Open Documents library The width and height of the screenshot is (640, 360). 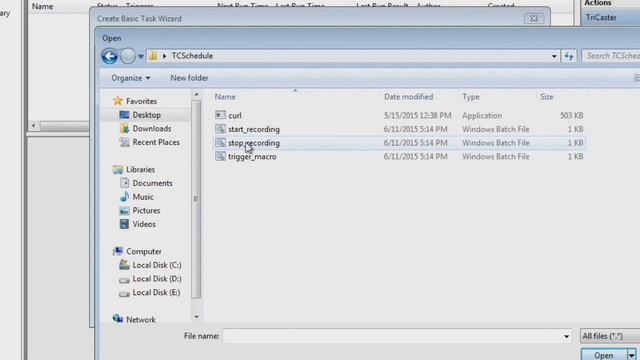tap(152, 183)
